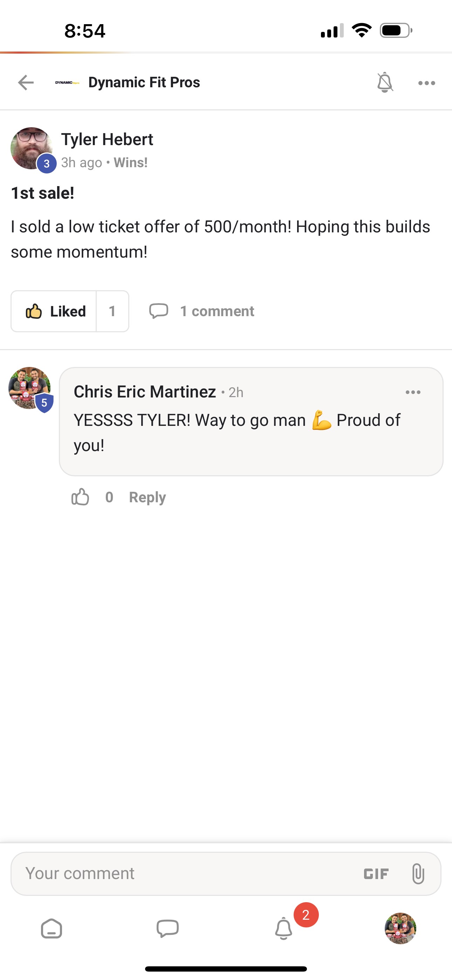The height and width of the screenshot is (980, 452).
Task: Toggle the post notification bell
Action: pyautogui.click(x=385, y=82)
